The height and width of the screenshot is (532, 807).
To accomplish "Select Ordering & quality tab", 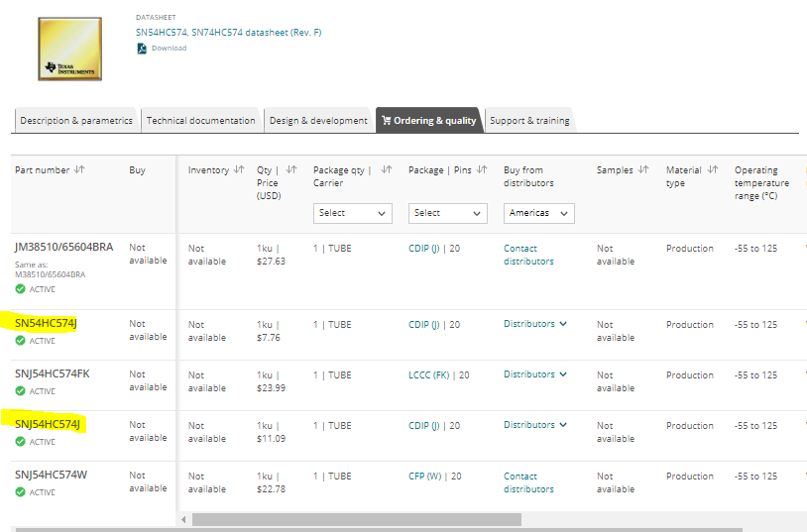I will coord(429,121).
